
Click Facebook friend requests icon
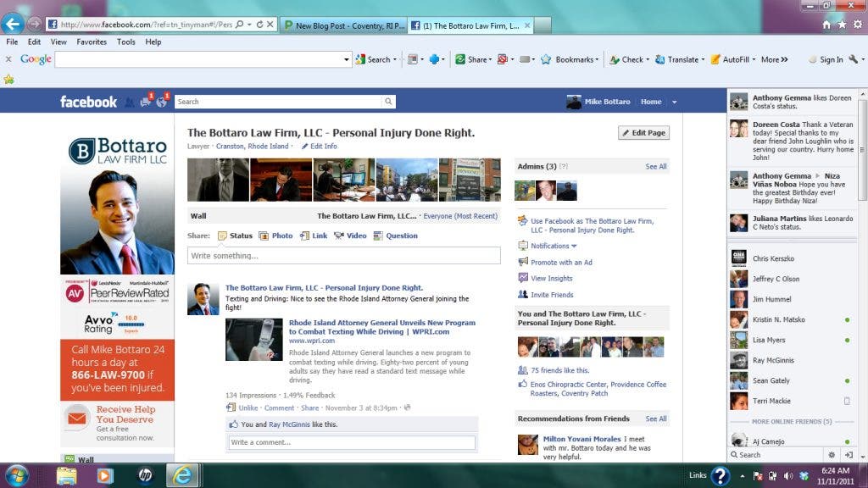(130, 102)
